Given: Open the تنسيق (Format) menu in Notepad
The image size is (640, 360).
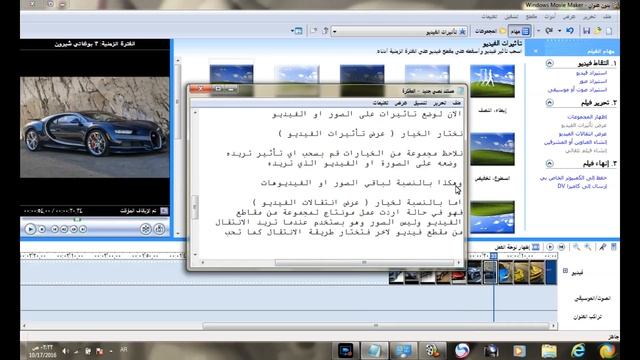Looking at the screenshot, I should click(420, 103).
